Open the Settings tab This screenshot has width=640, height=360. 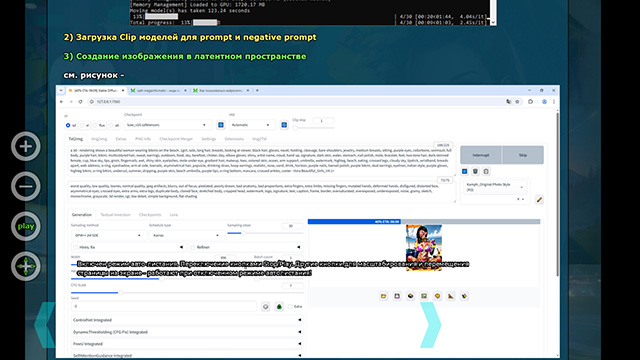209,139
